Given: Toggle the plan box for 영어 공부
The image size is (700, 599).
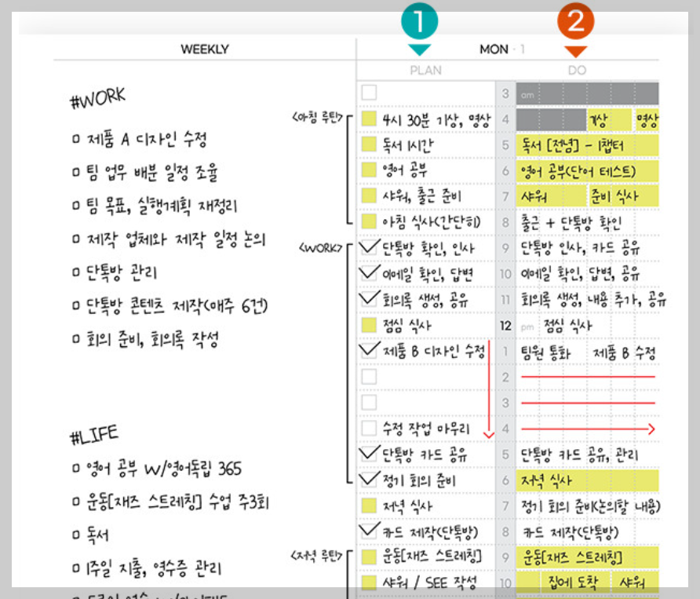Looking at the screenshot, I should point(369,170).
